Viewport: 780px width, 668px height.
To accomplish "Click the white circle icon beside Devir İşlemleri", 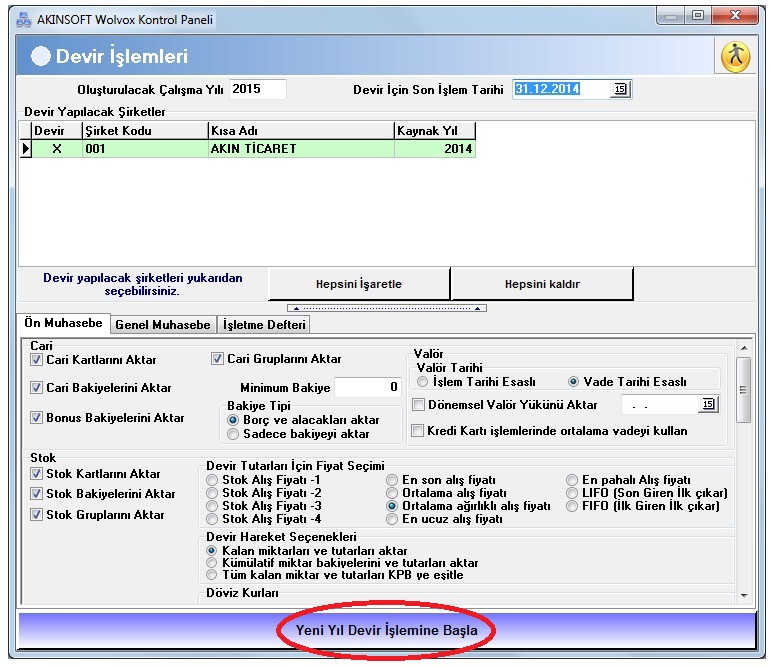I will point(41,56).
